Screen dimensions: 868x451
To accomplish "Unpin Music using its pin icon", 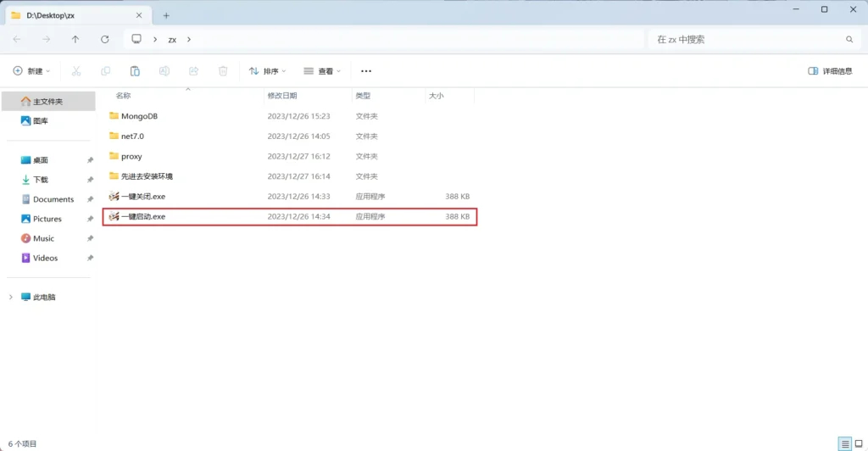I will tap(90, 238).
